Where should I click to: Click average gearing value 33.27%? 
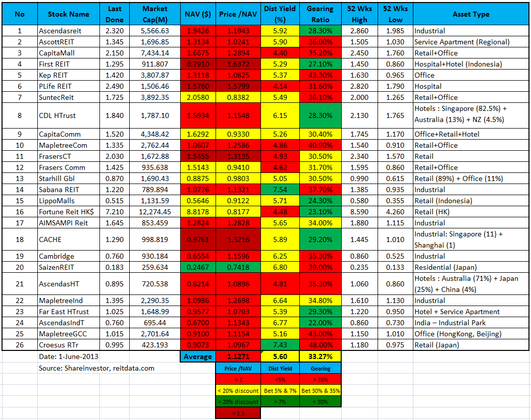coord(321,356)
